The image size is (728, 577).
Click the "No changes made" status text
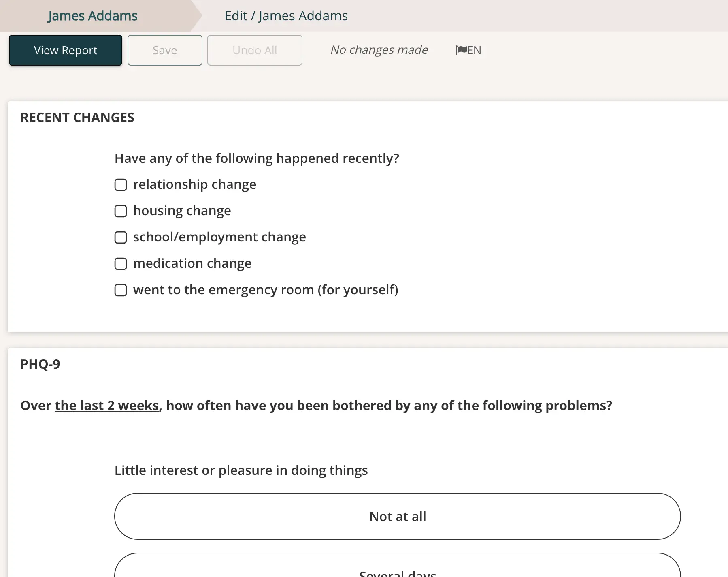coord(379,49)
